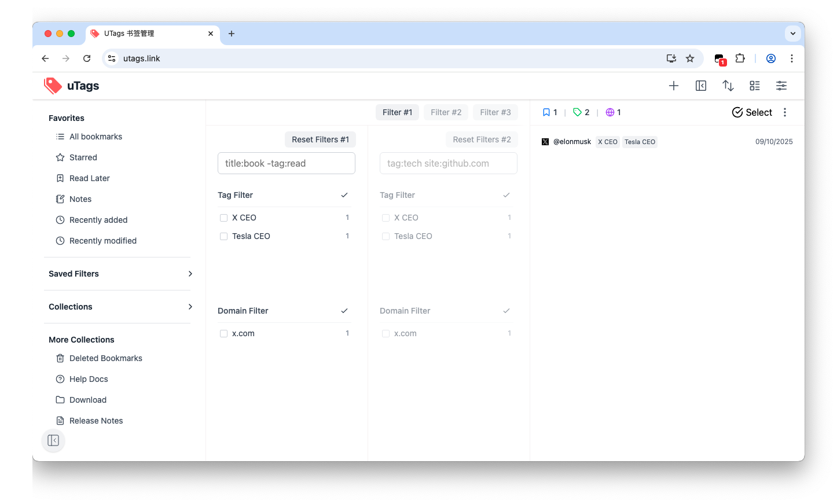Check the Tesla CEO tag in Filter #1

point(223,237)
